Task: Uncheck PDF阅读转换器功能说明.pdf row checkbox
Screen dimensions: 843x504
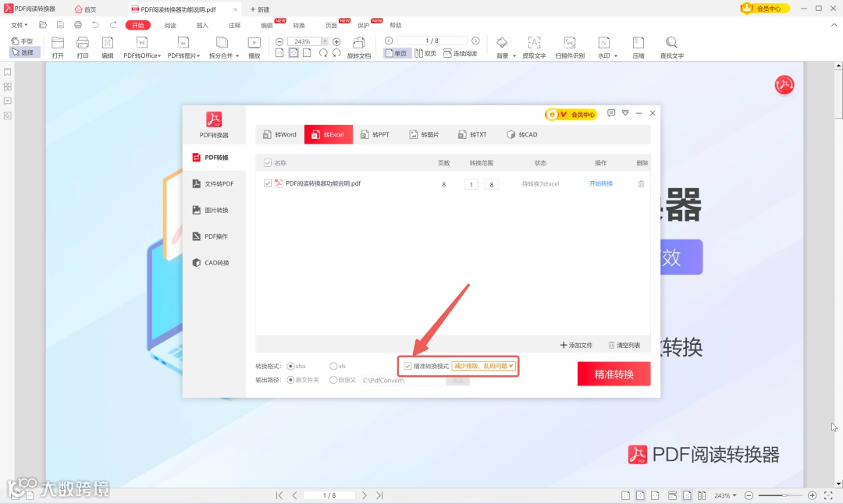Action: (x=268, y=183)
